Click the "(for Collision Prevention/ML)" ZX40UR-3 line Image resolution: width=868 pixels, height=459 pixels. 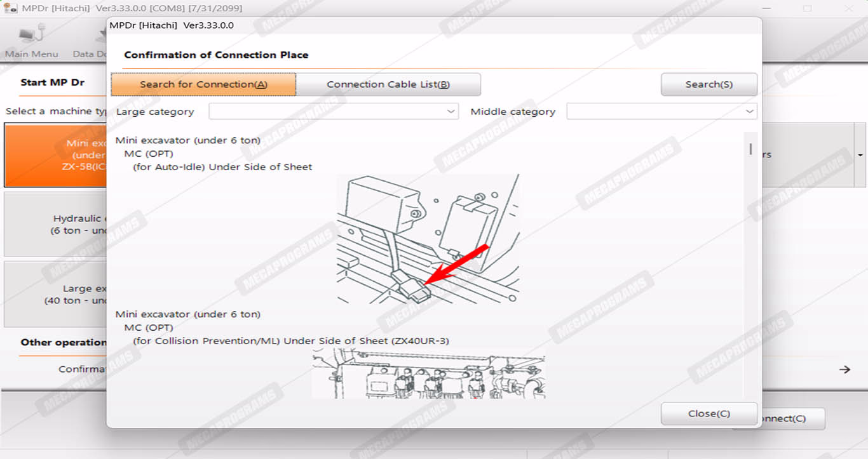(291, 341)
